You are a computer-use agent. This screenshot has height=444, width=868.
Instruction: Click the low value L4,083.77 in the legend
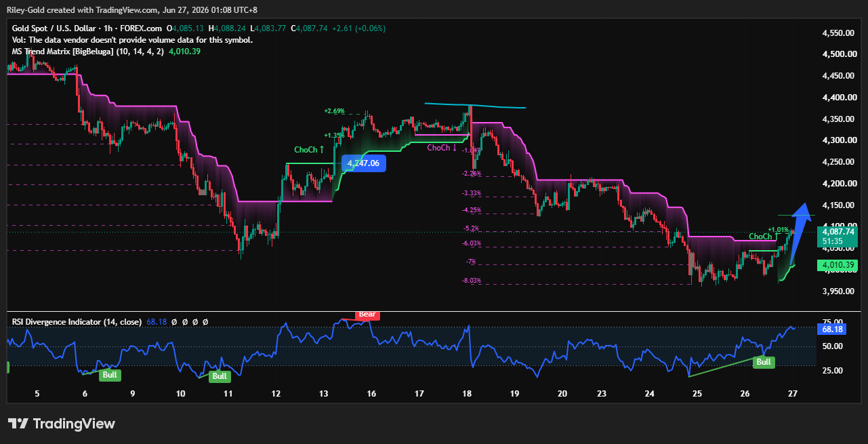click(x=269, y=28)
